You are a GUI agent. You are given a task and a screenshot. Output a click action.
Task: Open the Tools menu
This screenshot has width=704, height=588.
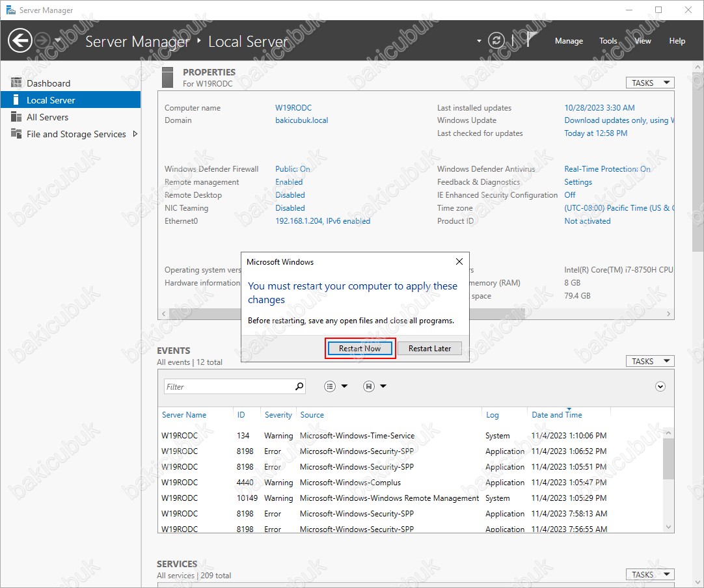608,41
